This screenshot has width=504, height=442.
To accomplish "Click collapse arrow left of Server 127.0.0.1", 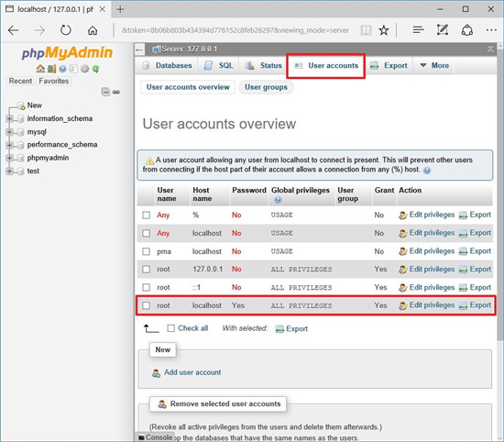I will click(139, 50).
